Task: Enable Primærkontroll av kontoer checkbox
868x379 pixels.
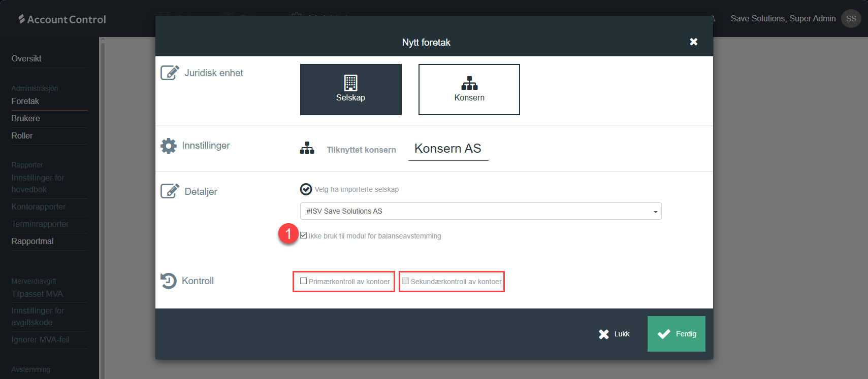Action: [x=304, y=281]
